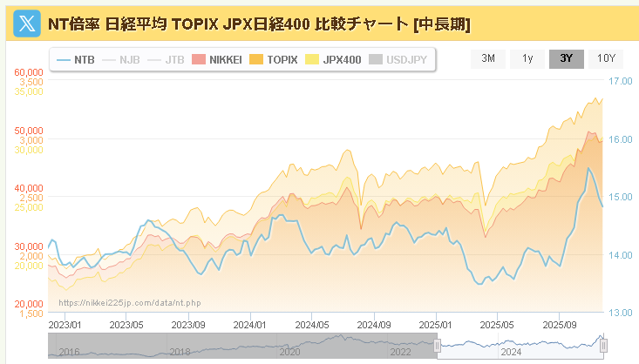Click the X (Twitter) logo icon
This screenshot has width=639, height=364.
coord(29,24)
